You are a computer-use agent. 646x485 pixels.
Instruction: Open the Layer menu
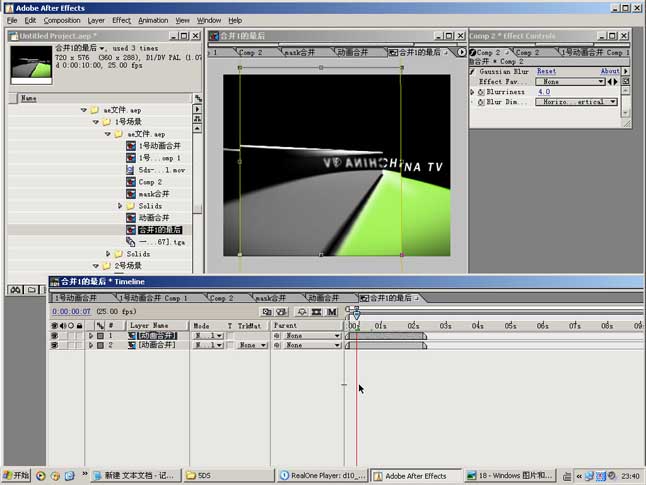pyautogui.click(x=96, y=20)
